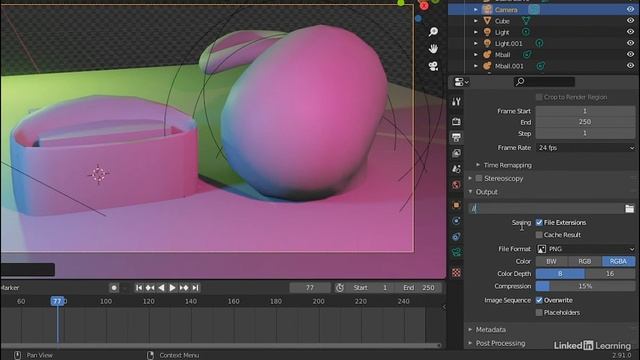Image resolution: width=640 pixels, height=360 pixels.
Task: Expand the Cube item in outliner
Action: point(476,21)
